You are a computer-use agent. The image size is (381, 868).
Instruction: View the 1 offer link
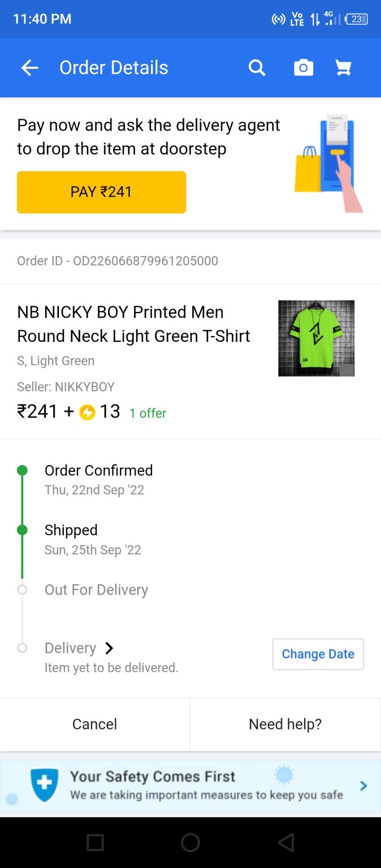[148, 413]
